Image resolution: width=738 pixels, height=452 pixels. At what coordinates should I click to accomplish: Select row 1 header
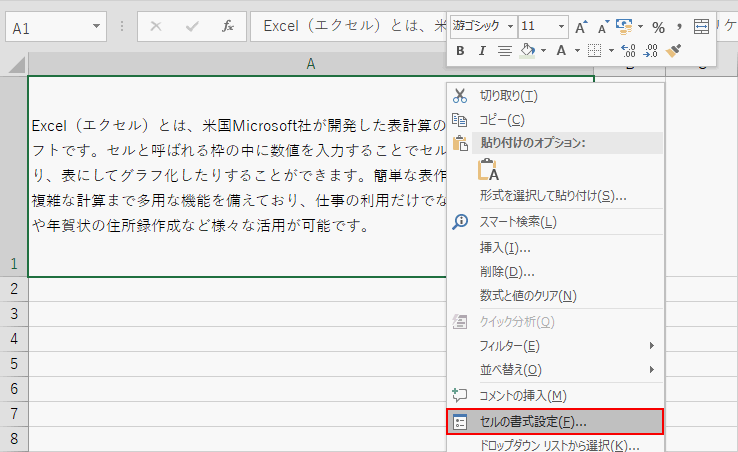[14, 177]
